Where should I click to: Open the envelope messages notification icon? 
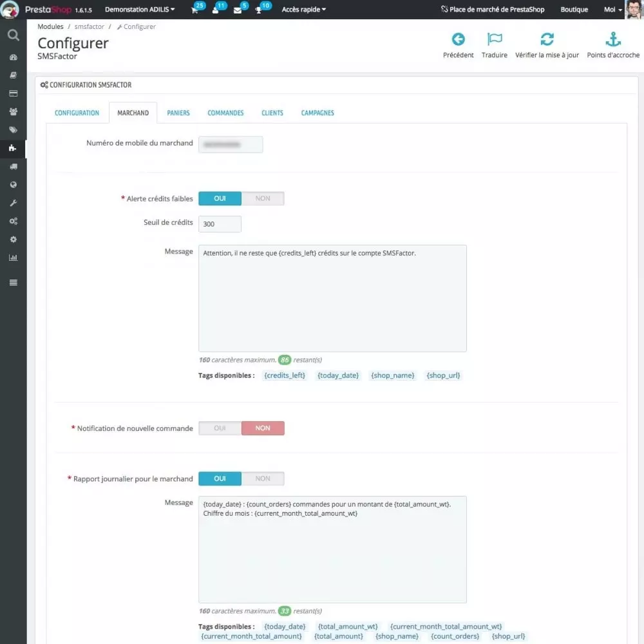click(238, 10)
